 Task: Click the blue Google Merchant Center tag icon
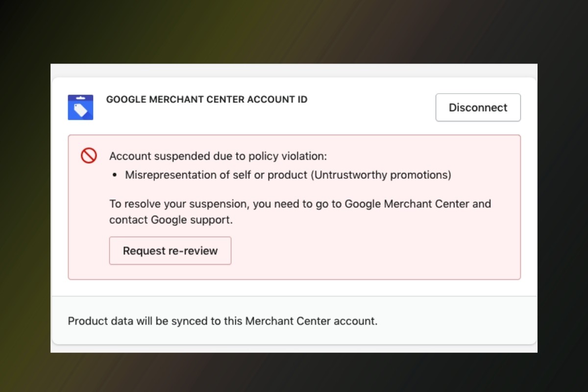tap(80, 107)
